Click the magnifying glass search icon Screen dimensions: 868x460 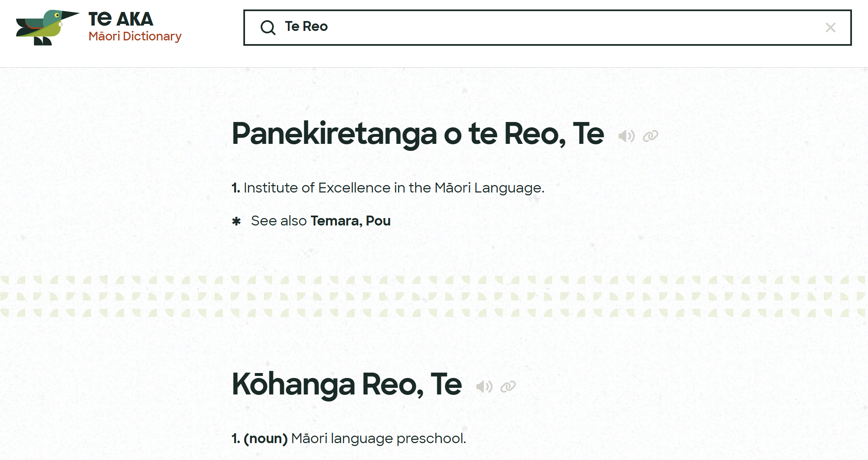[x=268, y=27]
